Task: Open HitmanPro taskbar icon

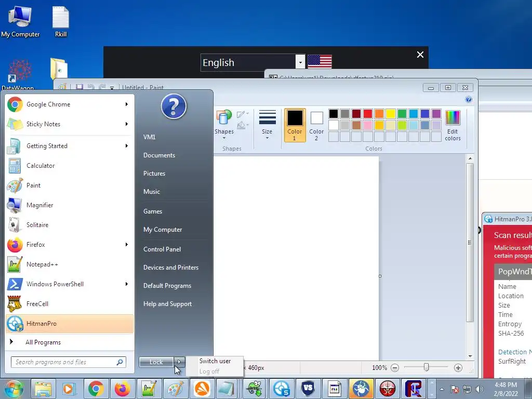Action: 281,389
